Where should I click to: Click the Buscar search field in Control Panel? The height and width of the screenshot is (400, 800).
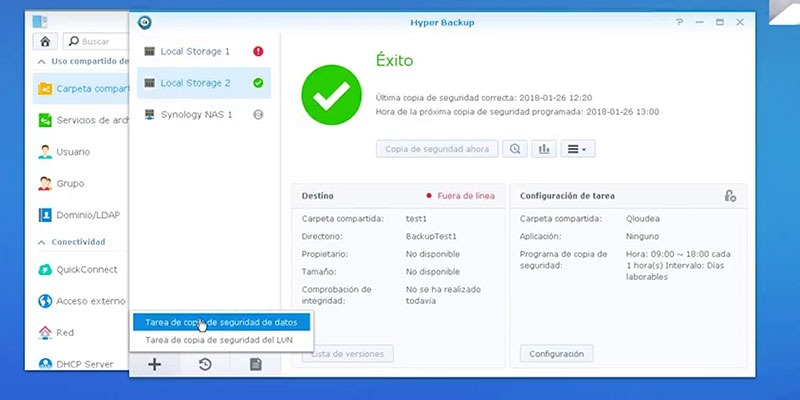click(x=96, y=41)
